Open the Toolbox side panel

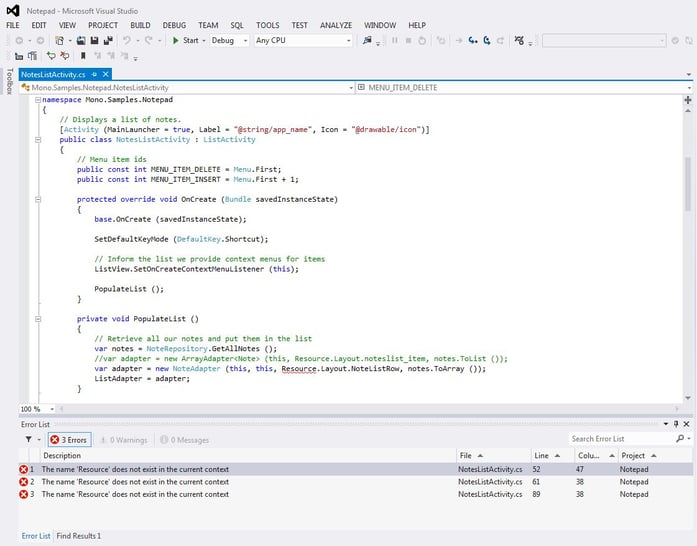click(x=9, y=81)
